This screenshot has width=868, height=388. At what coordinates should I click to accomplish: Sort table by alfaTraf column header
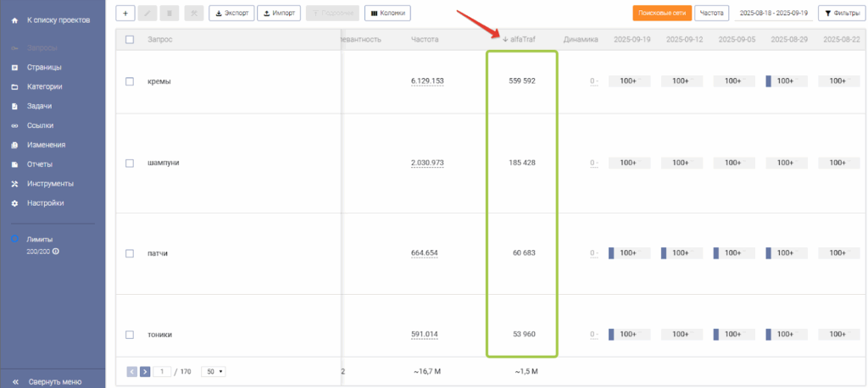tap(523, 39)
